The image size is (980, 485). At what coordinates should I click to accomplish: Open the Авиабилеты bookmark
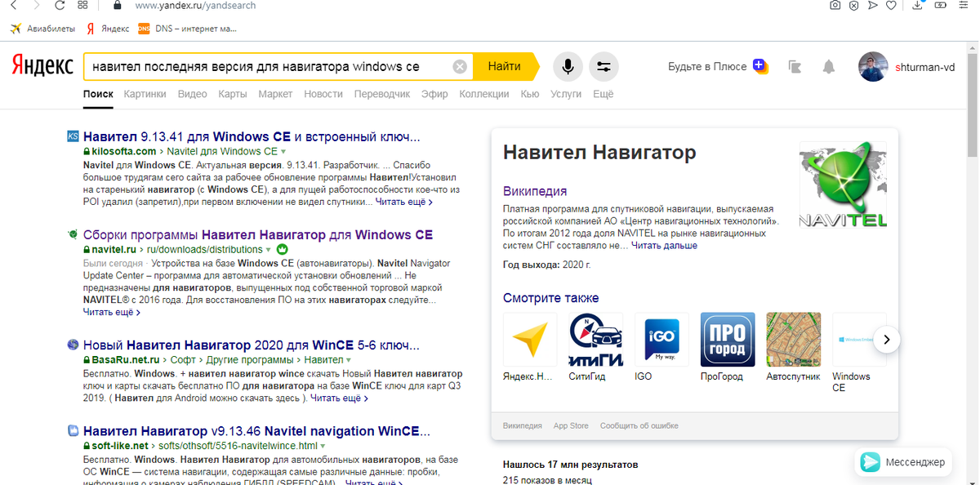(x=42, y=29)
